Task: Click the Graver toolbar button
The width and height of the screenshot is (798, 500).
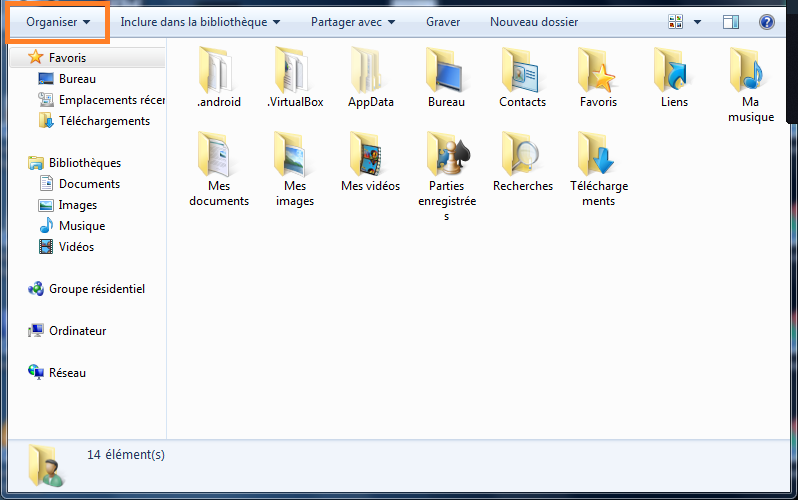Action: tap(443, 21)
